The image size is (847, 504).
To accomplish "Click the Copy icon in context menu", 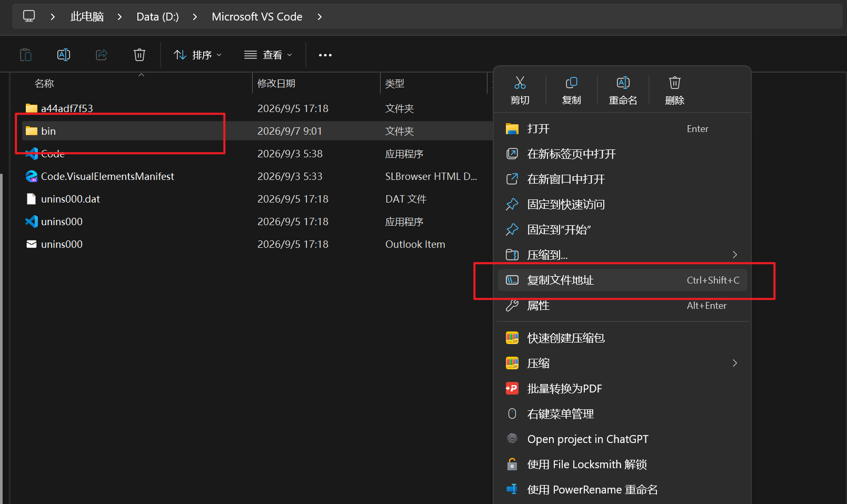I will [571, 83].
